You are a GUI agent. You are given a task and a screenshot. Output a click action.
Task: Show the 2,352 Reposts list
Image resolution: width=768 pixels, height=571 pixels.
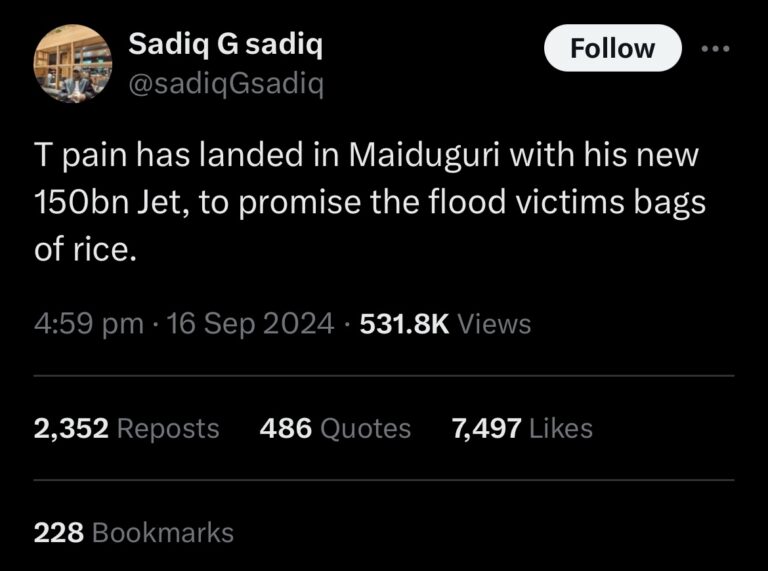coord(126,429)
